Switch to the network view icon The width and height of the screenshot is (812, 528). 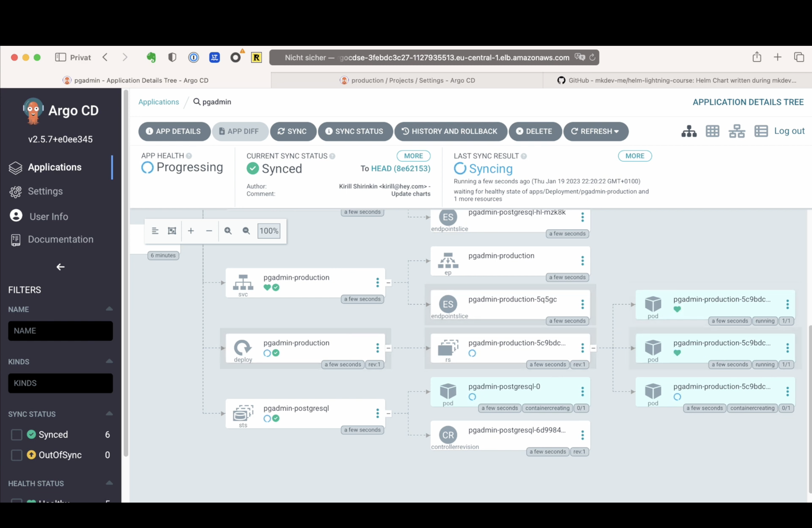(737, 131)
